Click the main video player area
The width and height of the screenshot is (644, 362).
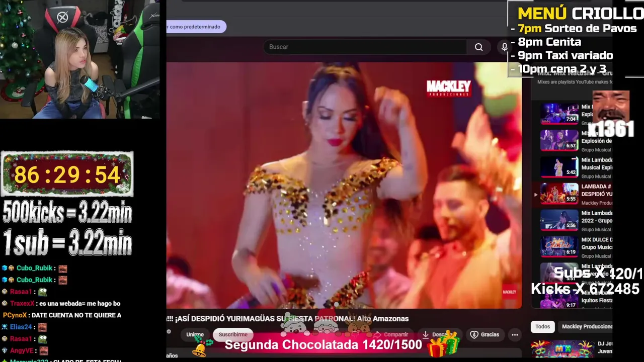[x=344, y=185]
